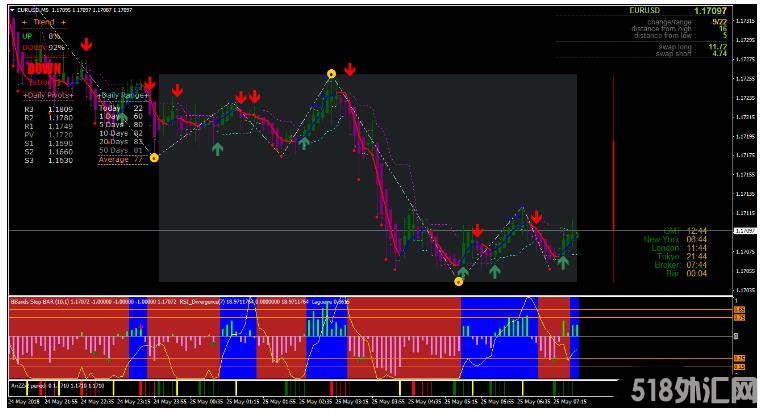
Task: Click the yellow zigzag marker at the chart's lowest point
Action: (459, 281)
